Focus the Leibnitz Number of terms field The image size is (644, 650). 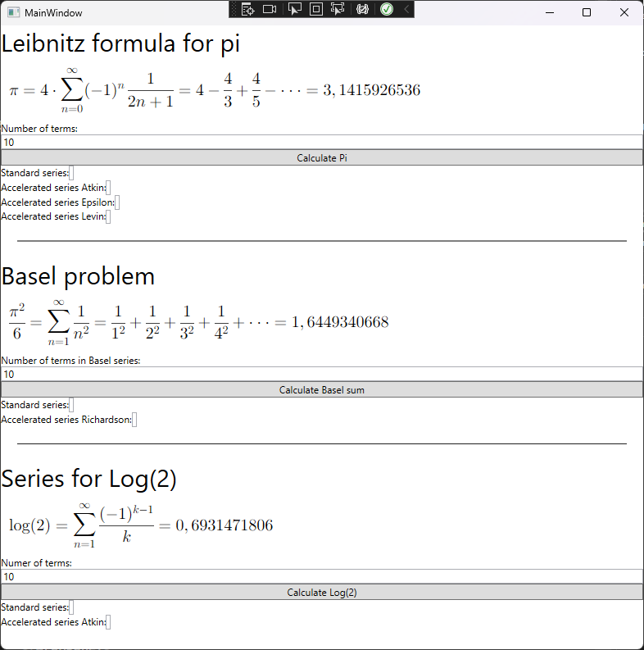point(322,142)
